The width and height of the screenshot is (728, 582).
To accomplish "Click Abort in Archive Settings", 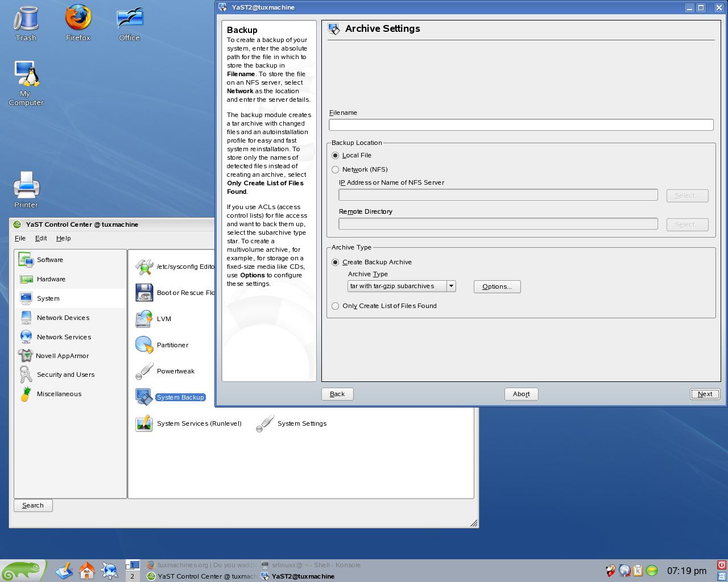I will (521, 394).
